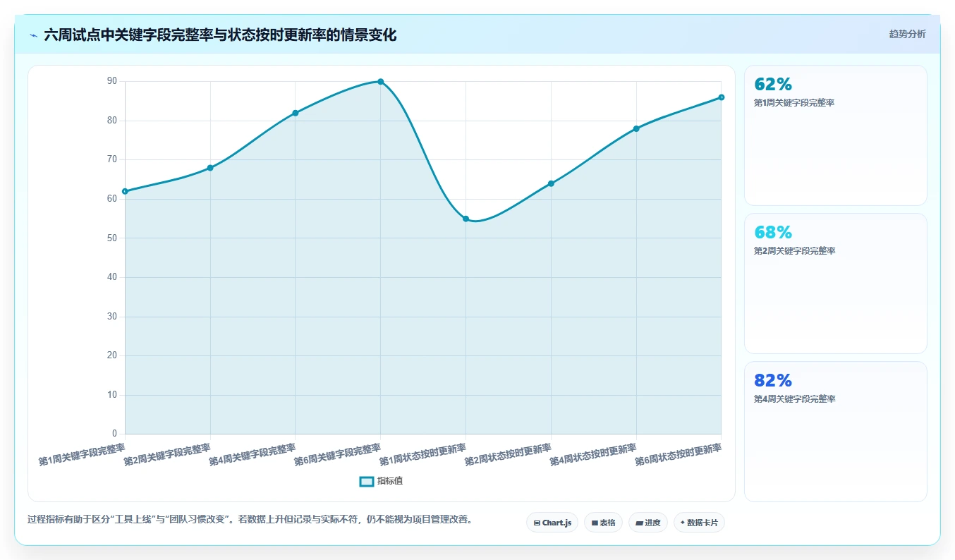Click the x-axis label 第4周关键字段完整率
Image resolution: width=955 pixels, height=560 pixels.
[253, 455]
